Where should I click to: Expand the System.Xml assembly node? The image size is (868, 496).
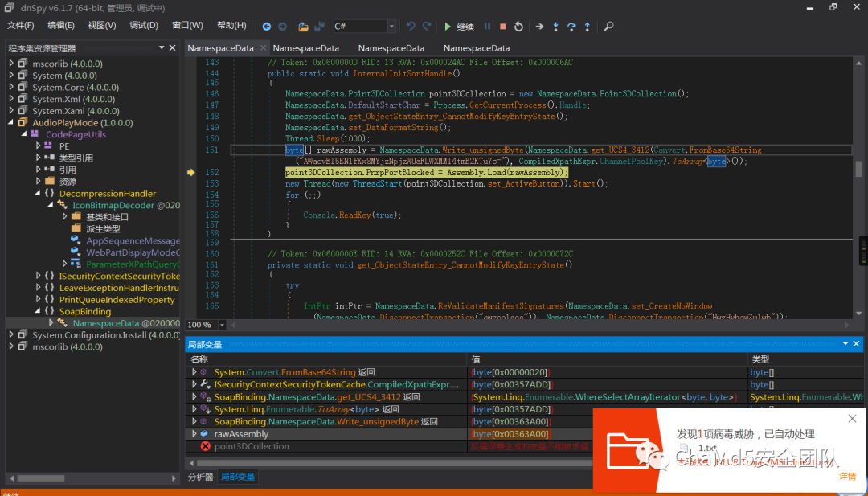(x=11, y=99)
